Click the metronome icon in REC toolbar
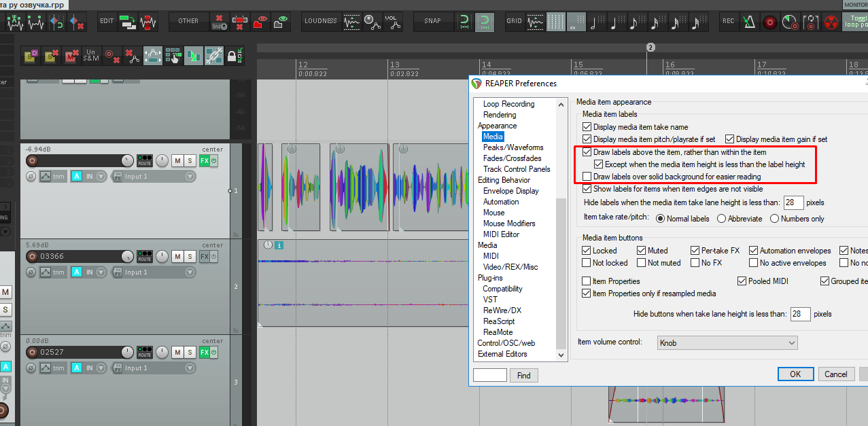 [748, 22]
